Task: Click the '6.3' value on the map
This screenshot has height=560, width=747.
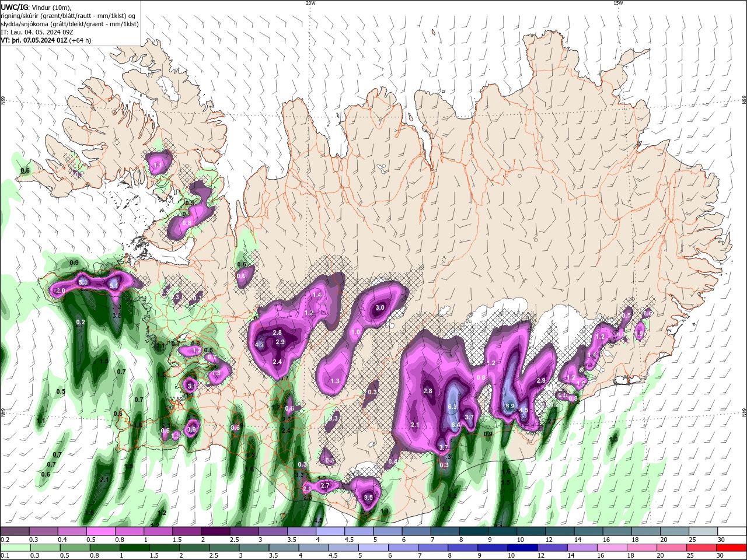Action: click(452, 407)
